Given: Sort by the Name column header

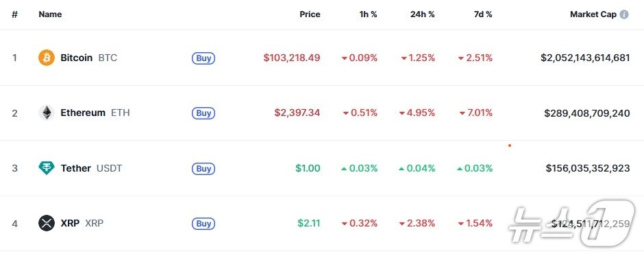Looking at the screenshot, I should coord(50,14).
